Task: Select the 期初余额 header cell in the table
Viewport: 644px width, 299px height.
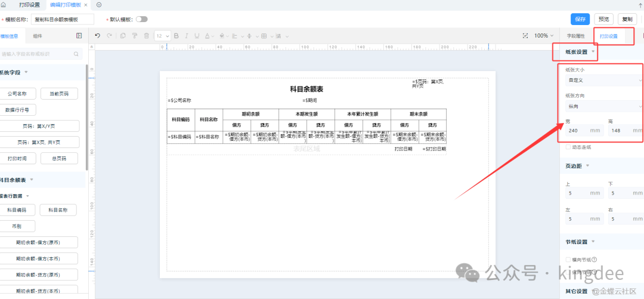Action: coord(250,114)
